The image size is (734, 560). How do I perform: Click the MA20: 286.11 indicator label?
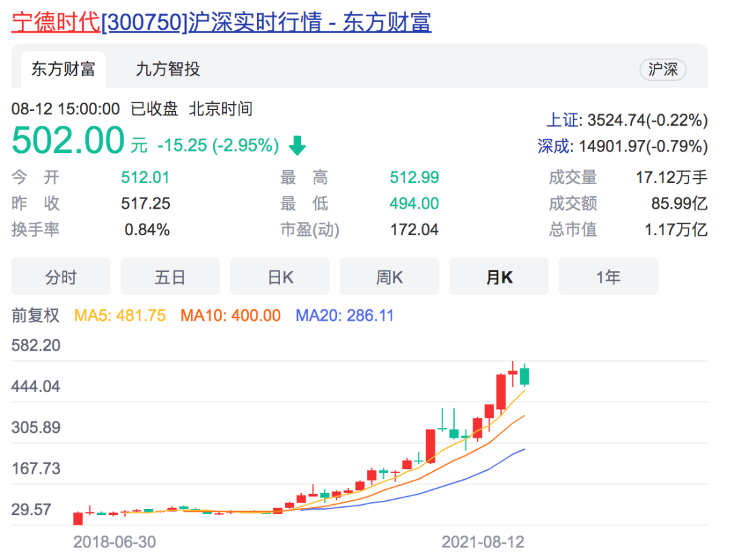345,315
